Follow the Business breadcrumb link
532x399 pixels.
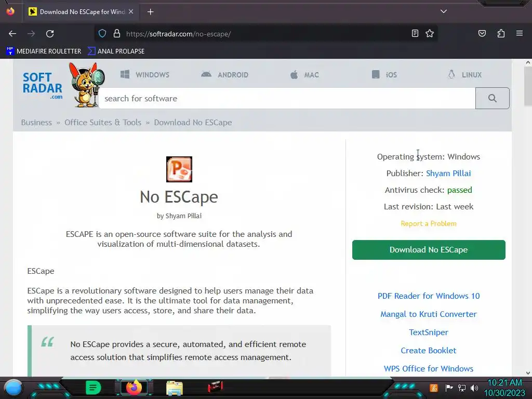(36, 123)
